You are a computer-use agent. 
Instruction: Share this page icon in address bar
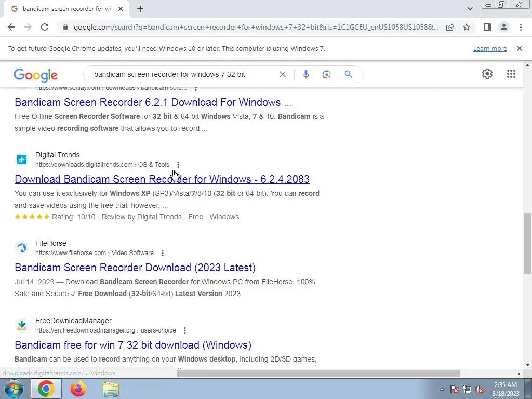point(450,27)
